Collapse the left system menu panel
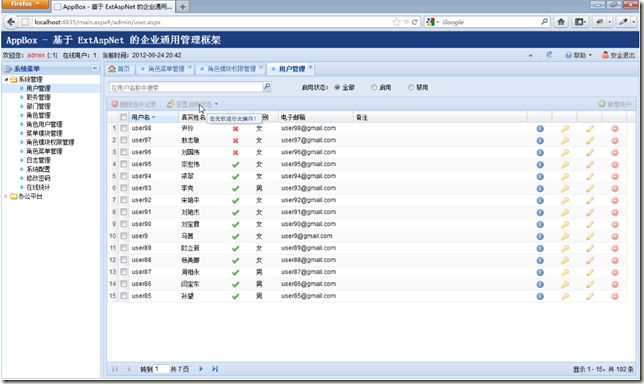644x384 pixels. tap(95, 68)
